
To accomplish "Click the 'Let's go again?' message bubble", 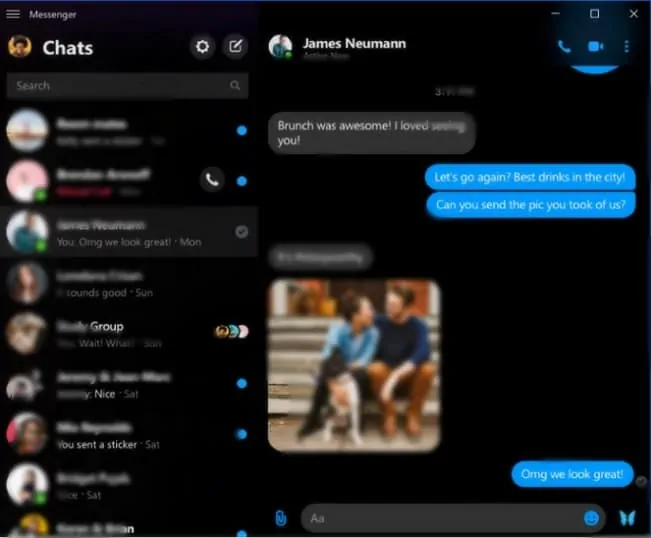I will (530, 177).
